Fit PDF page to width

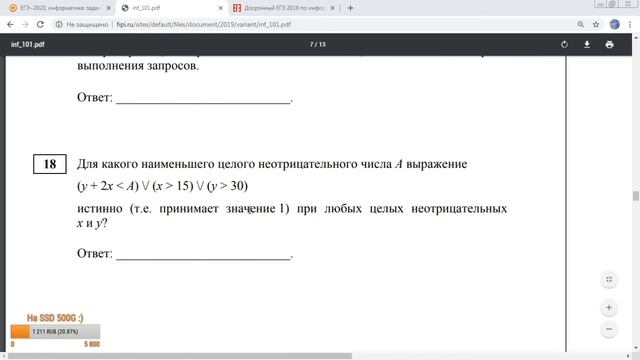609,280
